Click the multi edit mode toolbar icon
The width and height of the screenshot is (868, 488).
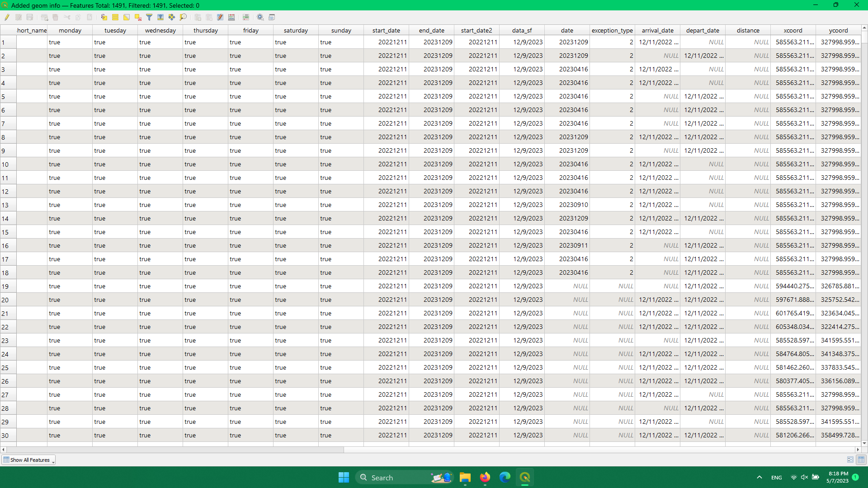click(19, 17)
